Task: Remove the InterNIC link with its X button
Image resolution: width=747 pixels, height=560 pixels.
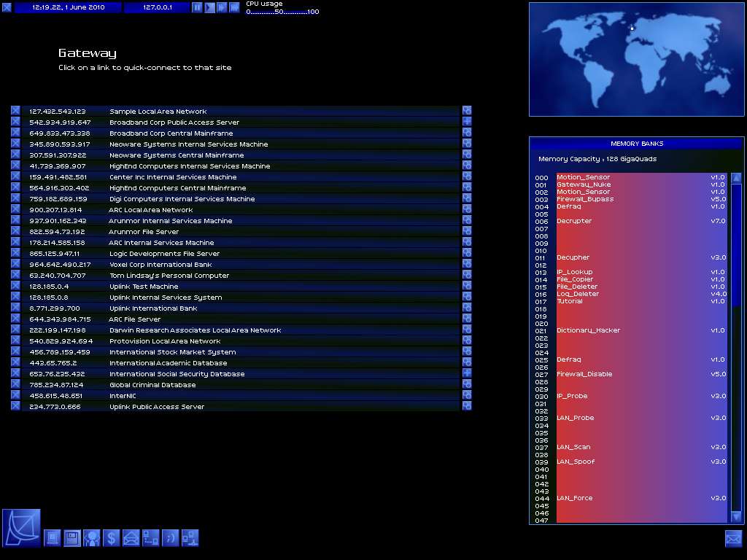Action: point(16,395)
